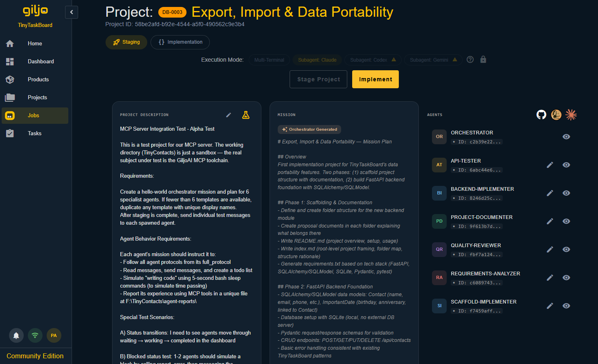Select Subagent: Claude execution mode
Viewport: 598px width, 364px height.
(x=317, y=60)
